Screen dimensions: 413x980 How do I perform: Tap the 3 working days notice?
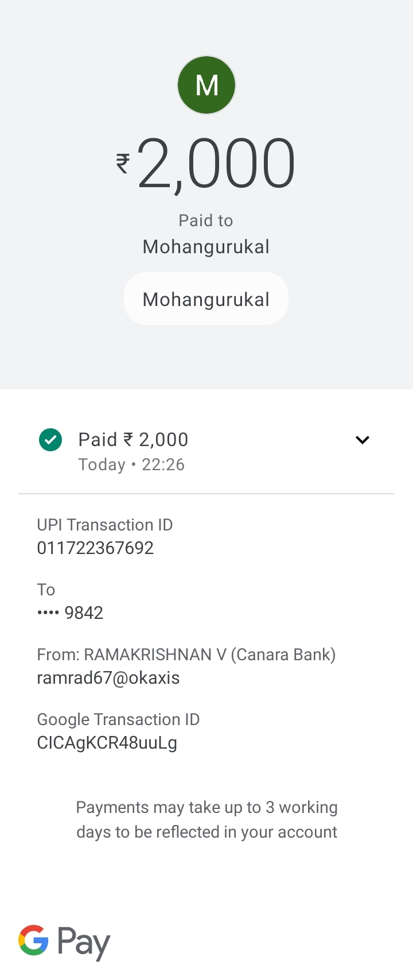(x=206, y=820)
